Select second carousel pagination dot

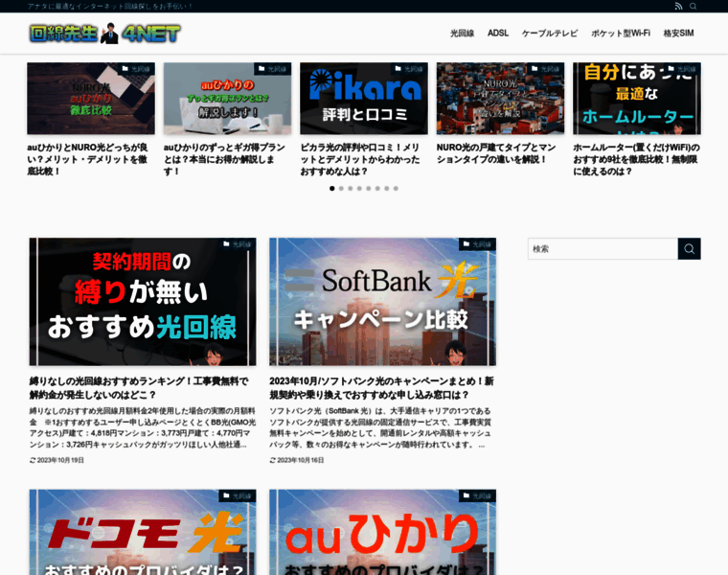pos(341,189)
